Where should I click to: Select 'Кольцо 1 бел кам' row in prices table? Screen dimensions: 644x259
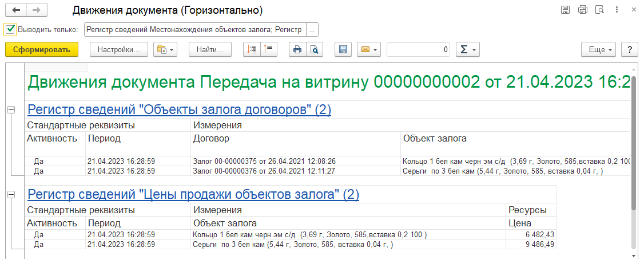(348, 235)
